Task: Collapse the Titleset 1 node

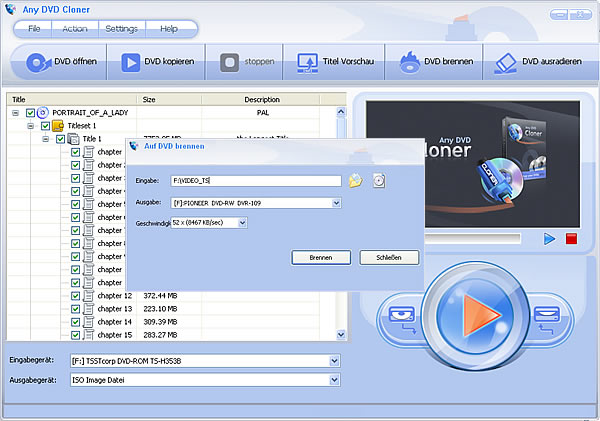Action: tap(30, 126)
